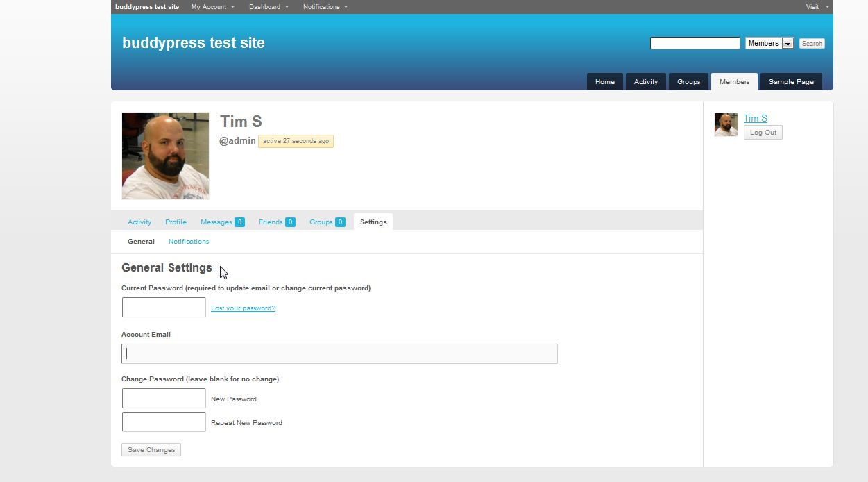Image resolution: width=868 pixels, height=482 pixels.
Task: Click the Search button in the header
Action: pyautogui.click(x=812, y=43)
